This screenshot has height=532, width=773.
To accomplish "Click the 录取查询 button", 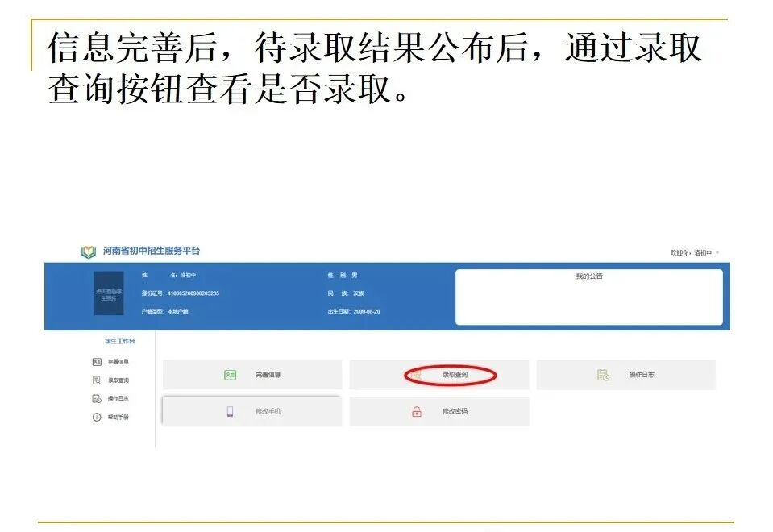I will 451,373.
